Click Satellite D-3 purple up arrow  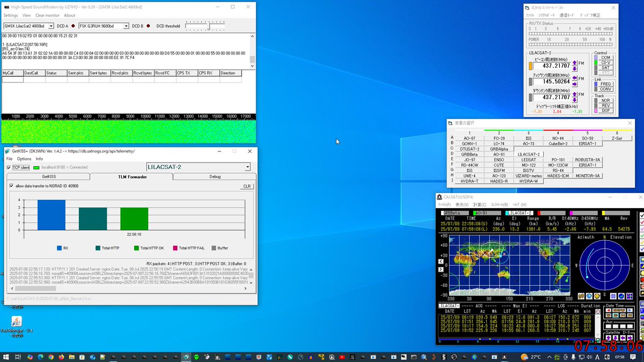coord(609,337)
